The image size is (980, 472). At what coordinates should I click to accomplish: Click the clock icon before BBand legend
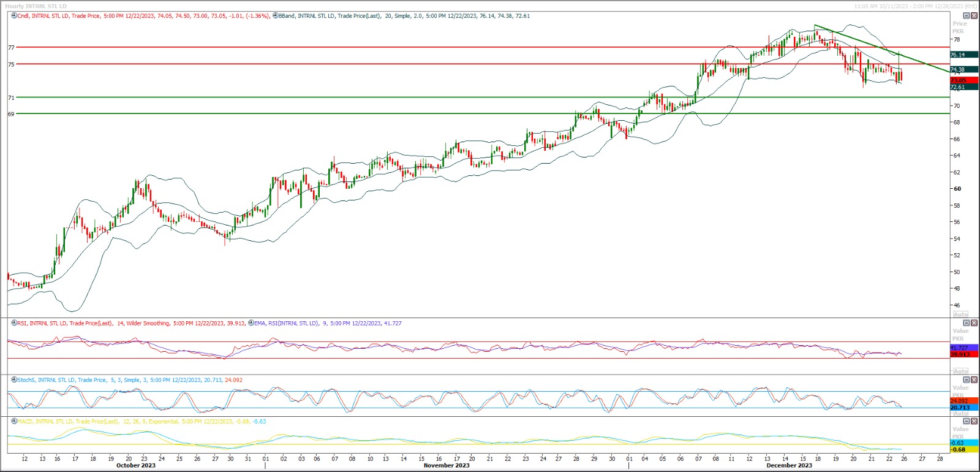pyautogui.click(x=276, y=16)
